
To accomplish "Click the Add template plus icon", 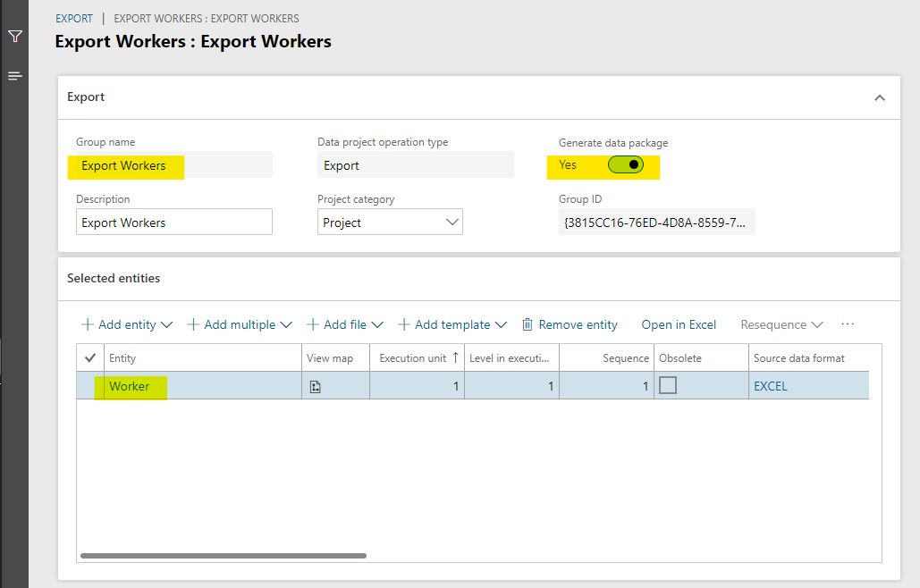I will pyautogui.click(x=405, y=323).
